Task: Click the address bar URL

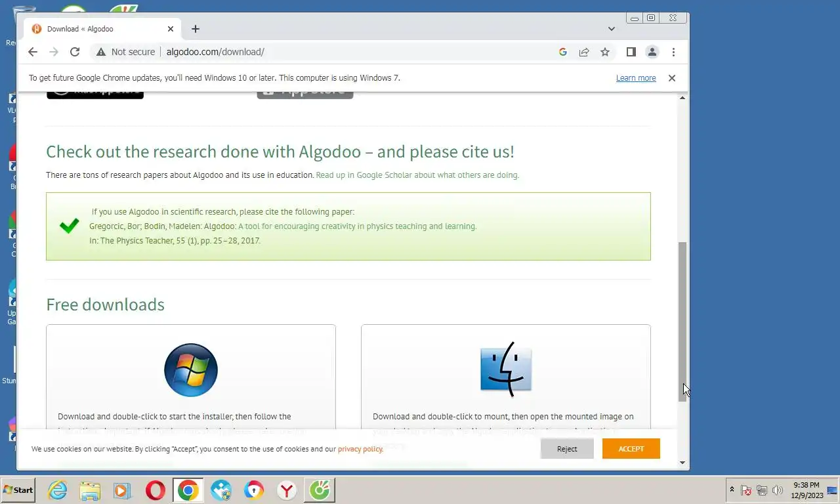Action: click(x=215, y=52)
